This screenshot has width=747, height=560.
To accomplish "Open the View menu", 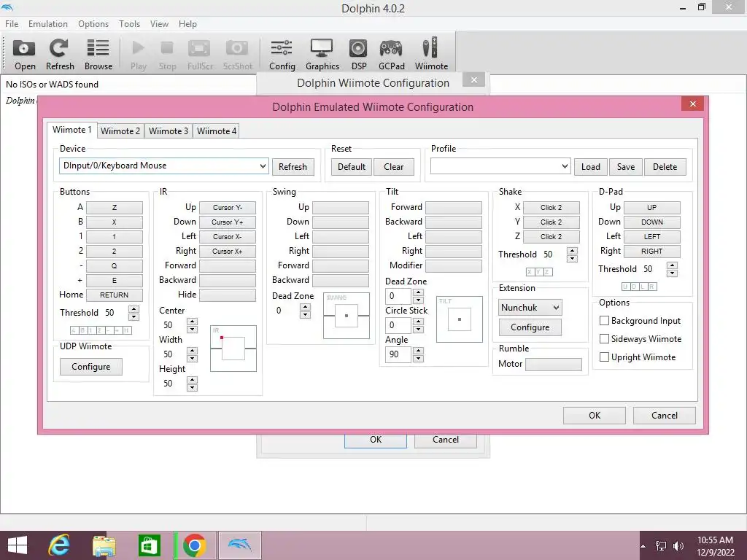I will coord(159,24).
